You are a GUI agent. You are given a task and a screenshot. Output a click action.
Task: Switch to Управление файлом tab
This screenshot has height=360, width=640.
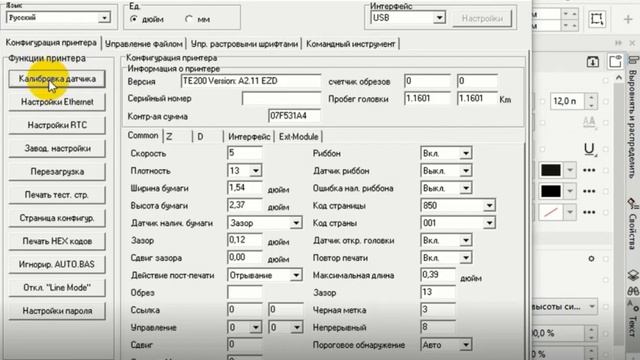144,44
